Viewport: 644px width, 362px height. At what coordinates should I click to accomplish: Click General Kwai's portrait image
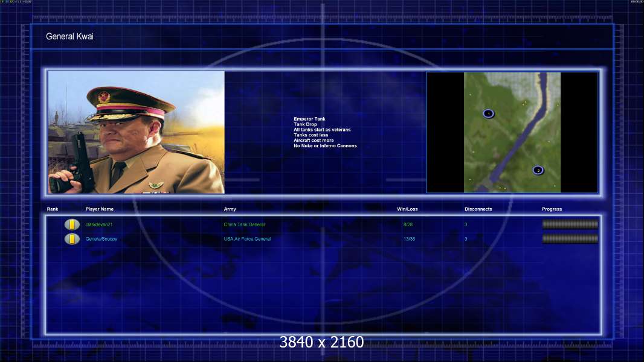(x=137, y=132)
